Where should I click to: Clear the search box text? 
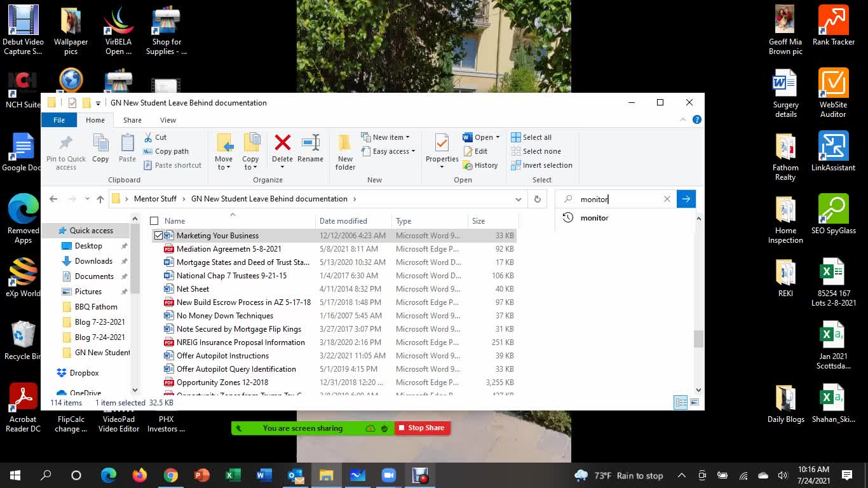tap(667, 199)
